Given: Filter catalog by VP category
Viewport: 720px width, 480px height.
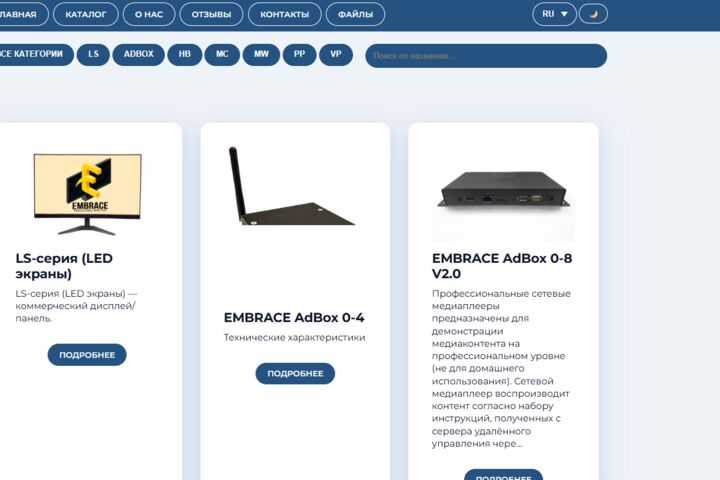Looking at the screenshot, I should (336, 54).
